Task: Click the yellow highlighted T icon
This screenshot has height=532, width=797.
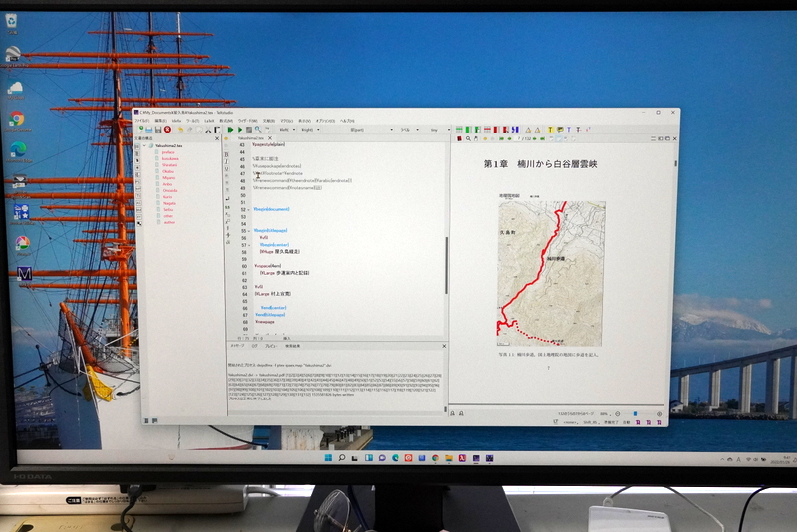Action: pyautogui.click(x=551, y=130)
